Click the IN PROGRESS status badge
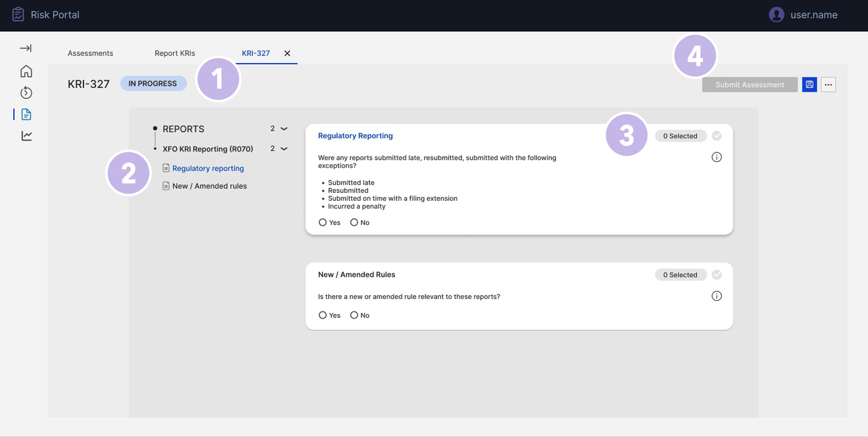The width and height of the screenshot is (868, 437). coord(153,83)
